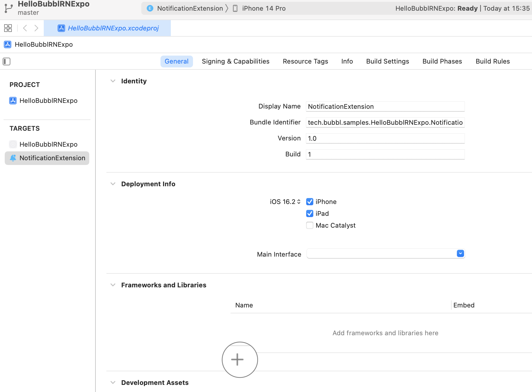Open the Build Settings tab
Image resolution: width=532 pixels, height=392 pixels.
coord(387,61)
